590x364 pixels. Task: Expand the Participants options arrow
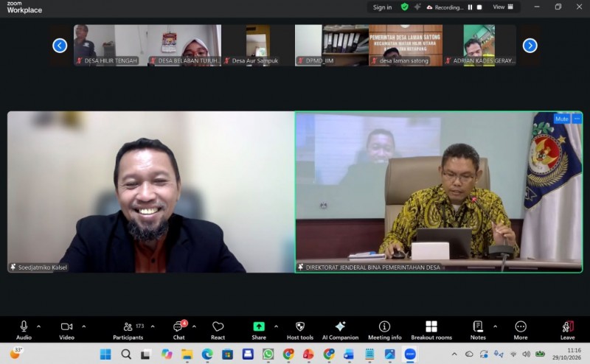(153, 326)
